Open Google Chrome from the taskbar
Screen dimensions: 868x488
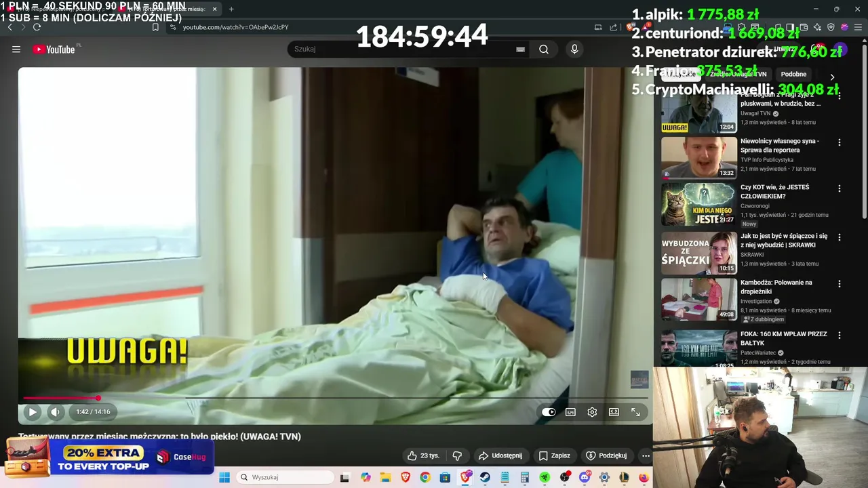click(425, 477)
